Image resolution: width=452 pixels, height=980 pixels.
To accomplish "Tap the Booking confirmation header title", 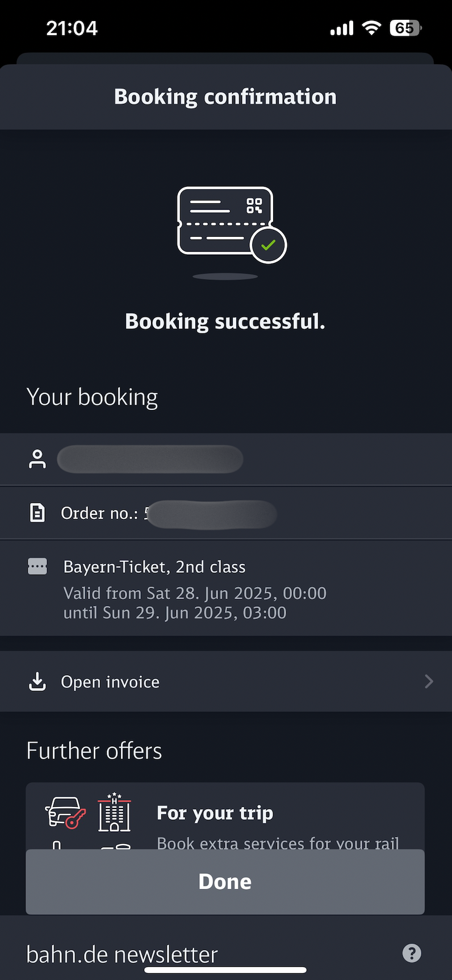I will pyautogui.click(x=225, y=97).
